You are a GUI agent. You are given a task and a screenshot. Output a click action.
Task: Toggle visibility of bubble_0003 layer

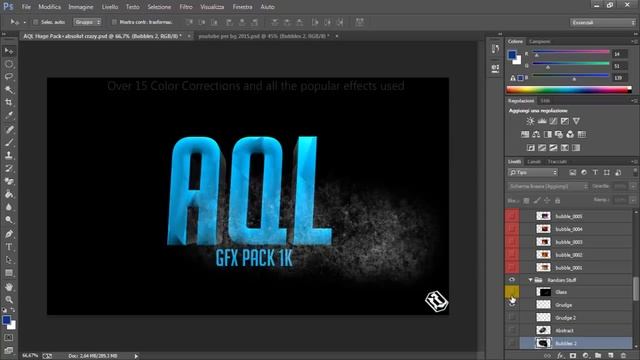coord(512,242)
